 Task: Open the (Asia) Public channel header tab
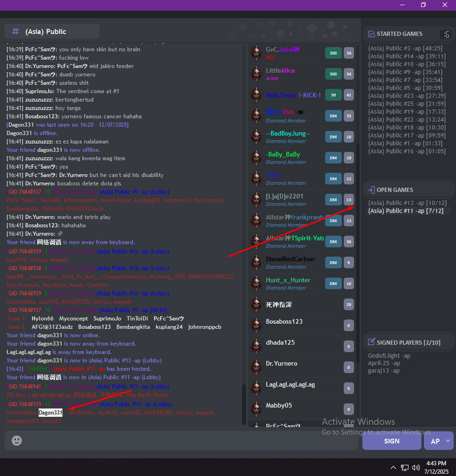click(52, 31)
